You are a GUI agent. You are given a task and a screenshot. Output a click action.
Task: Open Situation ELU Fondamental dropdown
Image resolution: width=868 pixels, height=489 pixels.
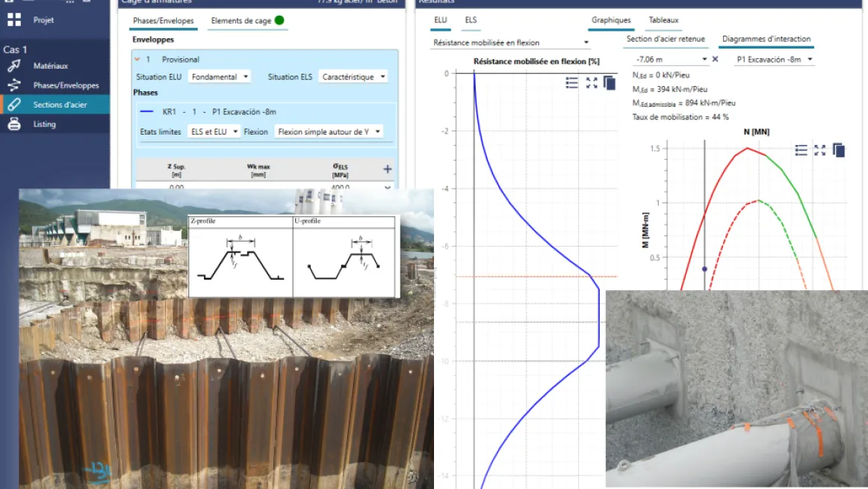pyautogui.click(x=220, y=77)
